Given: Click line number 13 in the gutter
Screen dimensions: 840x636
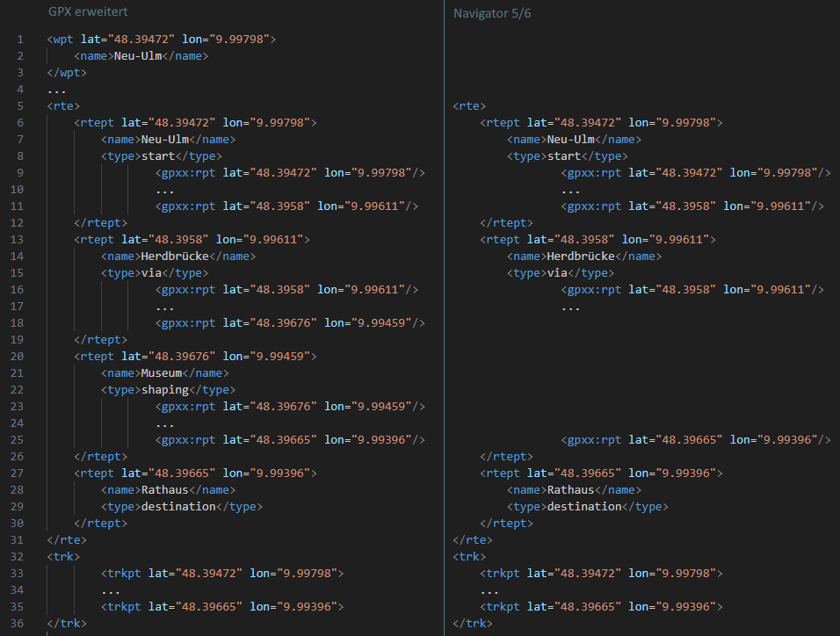Looking at the screenshot, I should click(x=19, y=240).
